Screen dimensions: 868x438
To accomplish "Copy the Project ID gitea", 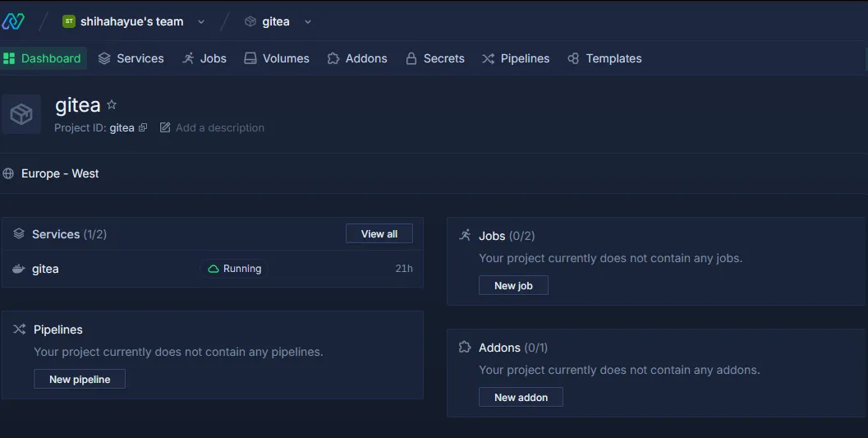I will (x=143, y=128).
